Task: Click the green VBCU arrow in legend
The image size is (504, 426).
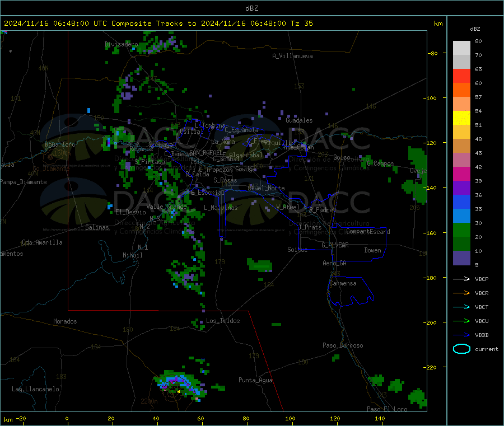Action: coord(461,321)
